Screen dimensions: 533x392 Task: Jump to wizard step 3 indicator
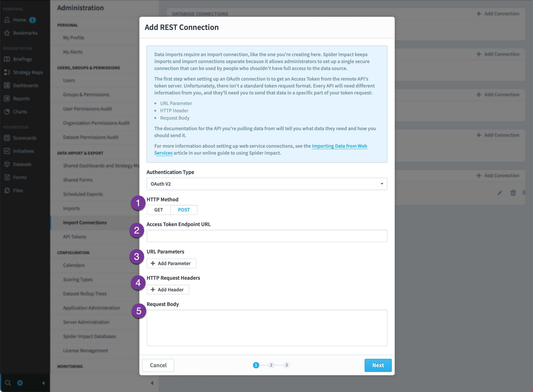[x=287, y=365]
